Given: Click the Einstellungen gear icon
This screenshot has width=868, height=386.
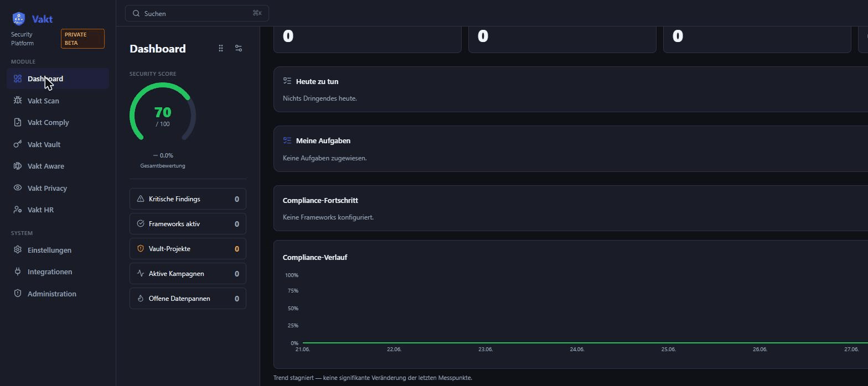Looking at the screenshot, I should pyautogui.click(x=18, y=250).
